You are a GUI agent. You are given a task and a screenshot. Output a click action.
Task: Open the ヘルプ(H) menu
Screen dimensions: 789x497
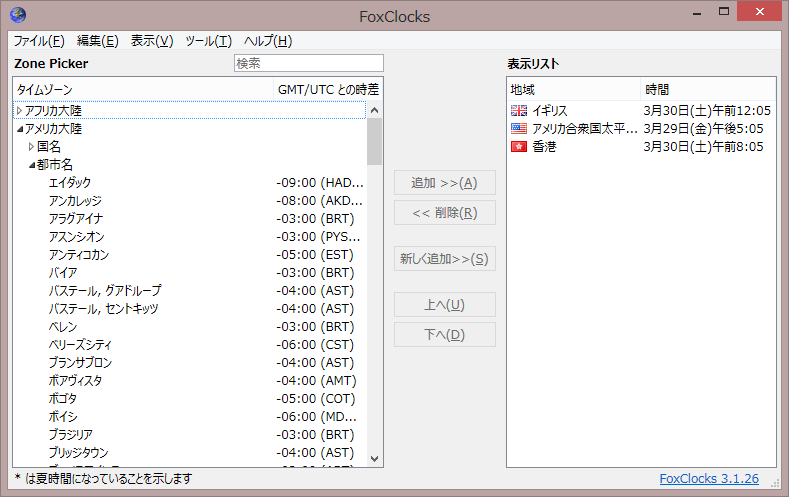[x=267, y=41]
